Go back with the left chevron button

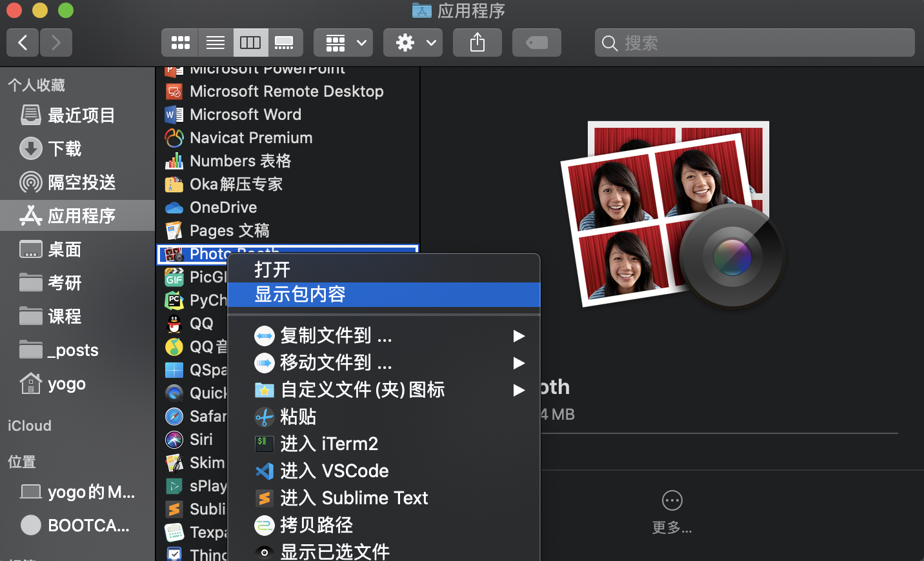(x=23, y=43)
